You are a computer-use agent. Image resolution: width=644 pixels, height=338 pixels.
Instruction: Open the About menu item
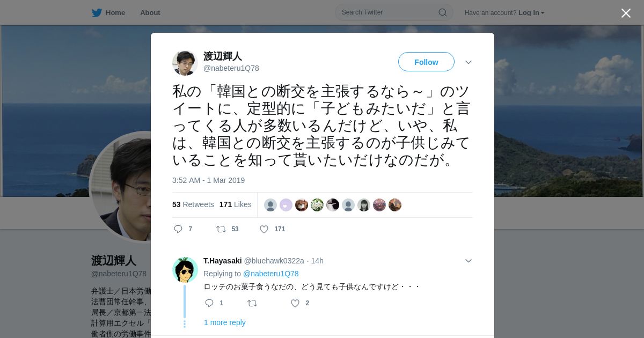click(x=150, y=13)
